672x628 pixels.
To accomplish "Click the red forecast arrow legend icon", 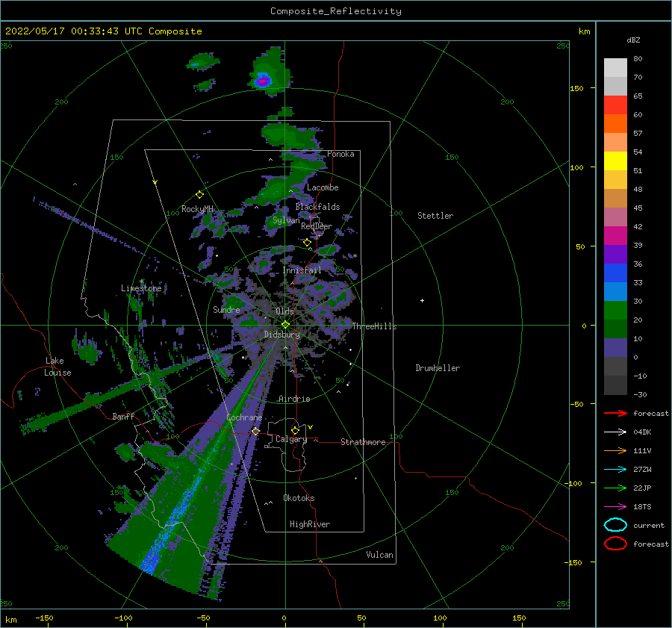I will (x=615, y=413).
